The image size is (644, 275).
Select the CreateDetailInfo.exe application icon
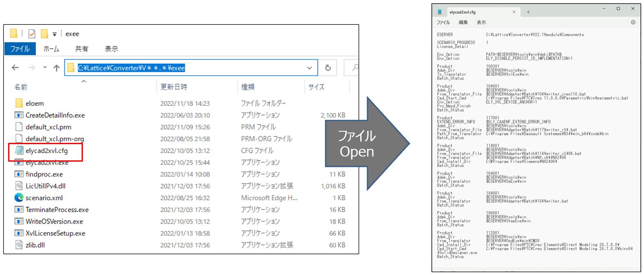point(19,115)
